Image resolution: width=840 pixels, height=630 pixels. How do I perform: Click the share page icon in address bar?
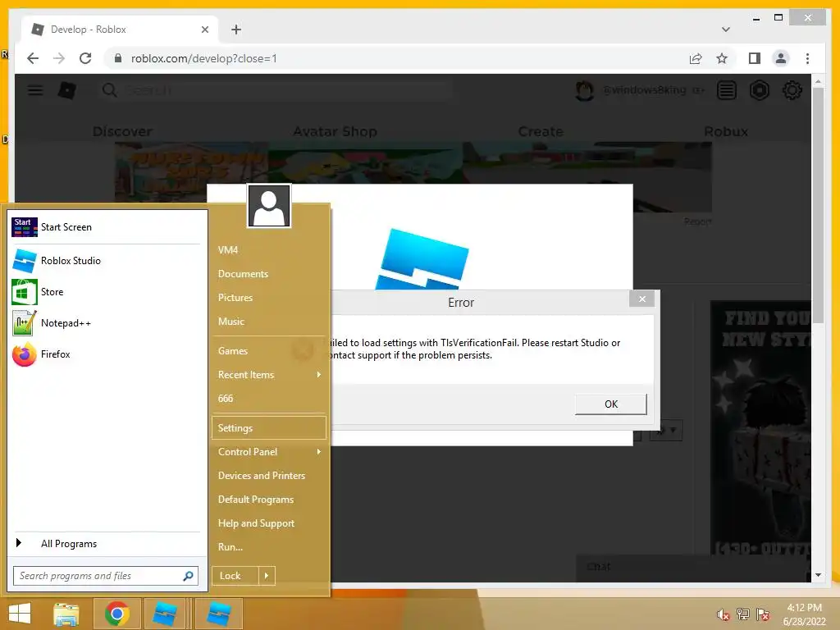coord(696,58)
